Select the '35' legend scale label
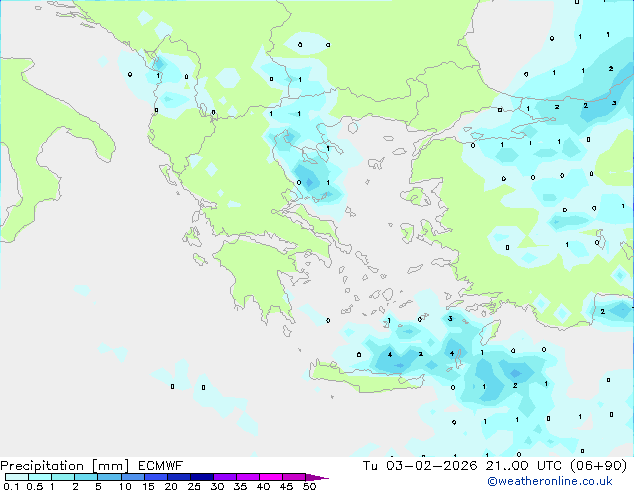This screenshot has width=634, height=490. (240, 486)
